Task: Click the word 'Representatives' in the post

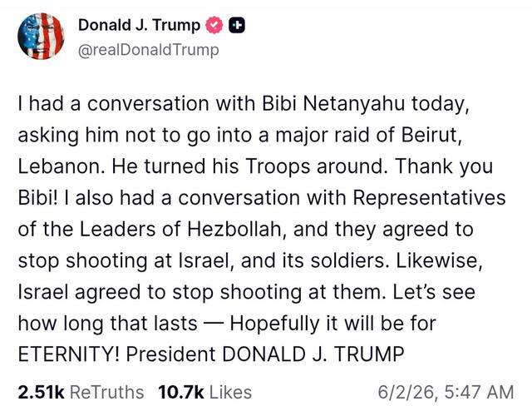Action: pos(429,198)
